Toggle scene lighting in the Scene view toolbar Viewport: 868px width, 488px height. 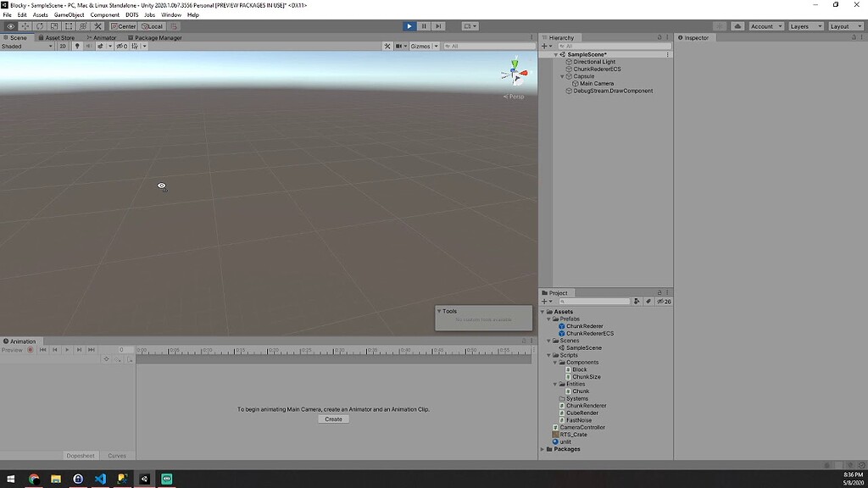point(77,47)
